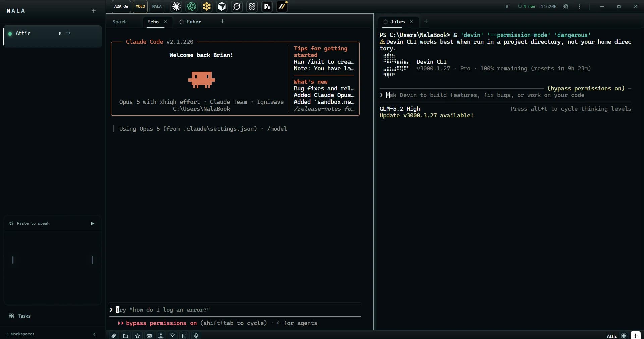Viewport: 644px width, 339px height.
Task: Click the star favorites icon
Action: (x=137, y=336)
